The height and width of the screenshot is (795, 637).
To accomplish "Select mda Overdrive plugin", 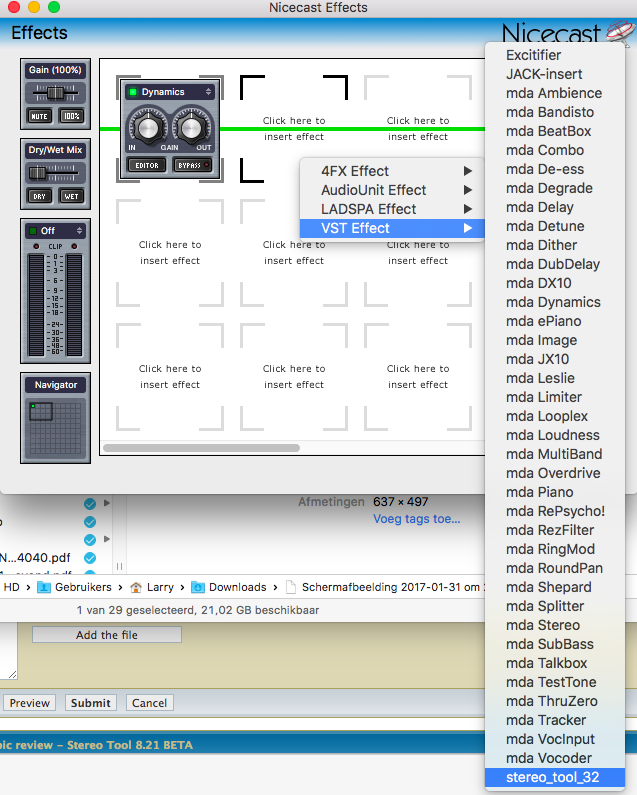I will pyautogui.click(x=555, y=473).
